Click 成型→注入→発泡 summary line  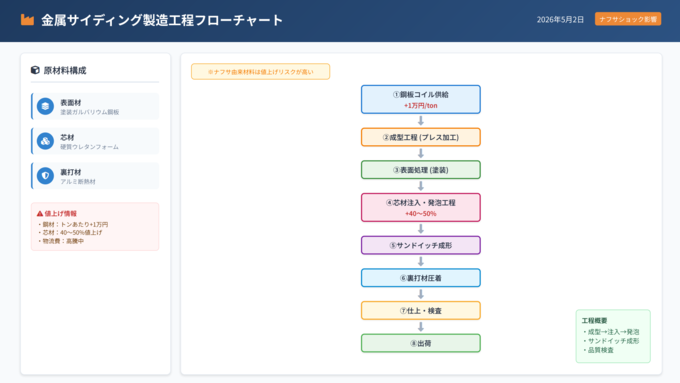tap(611, 332)
